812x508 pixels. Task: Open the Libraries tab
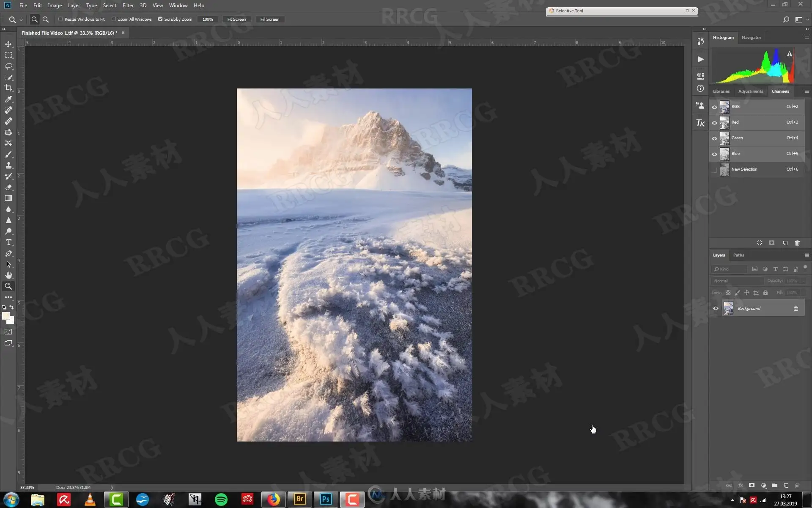[721, 91]
